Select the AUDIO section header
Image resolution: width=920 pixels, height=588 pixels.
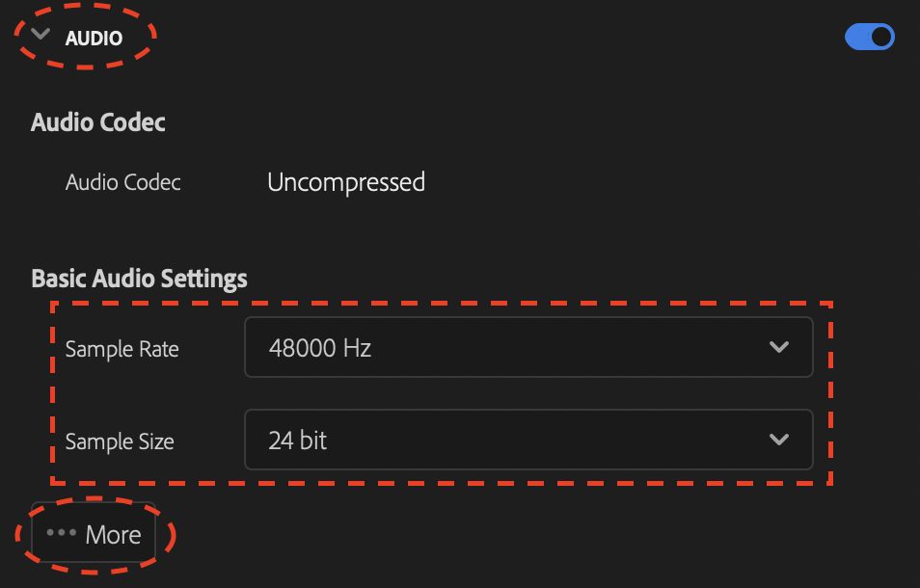[95, 37]
